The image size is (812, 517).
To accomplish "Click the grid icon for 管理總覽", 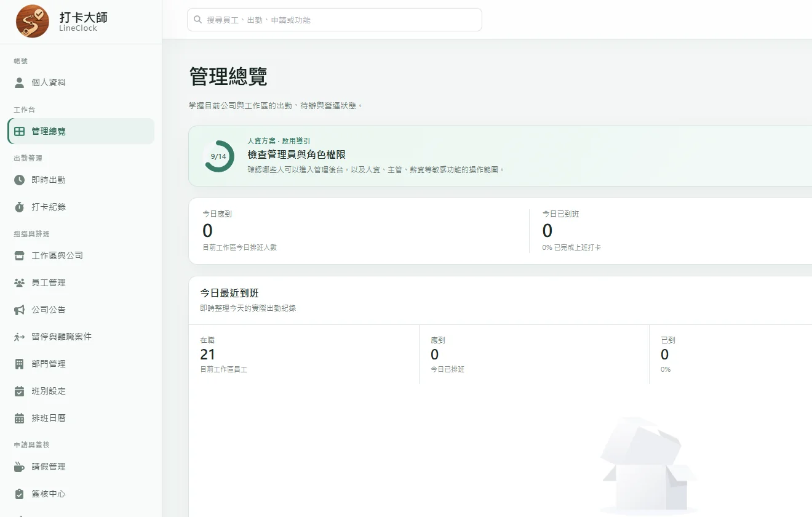I will click(x=19, y=131).
